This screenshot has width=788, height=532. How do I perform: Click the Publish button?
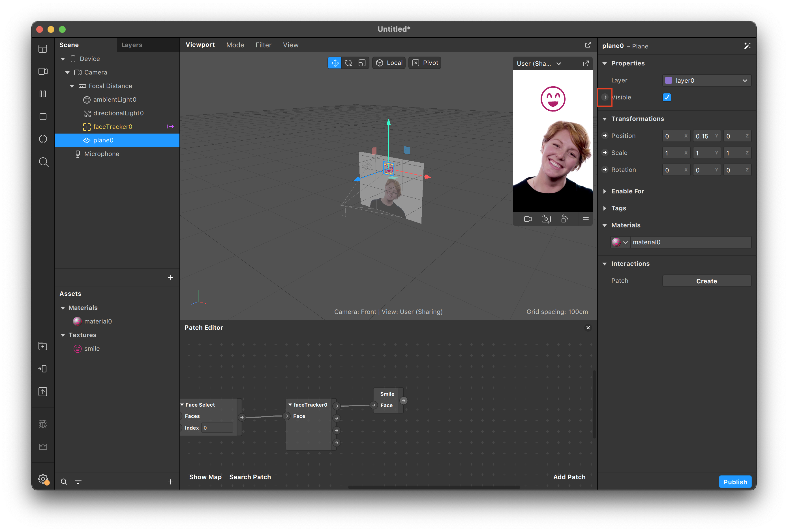pos(735,482)
